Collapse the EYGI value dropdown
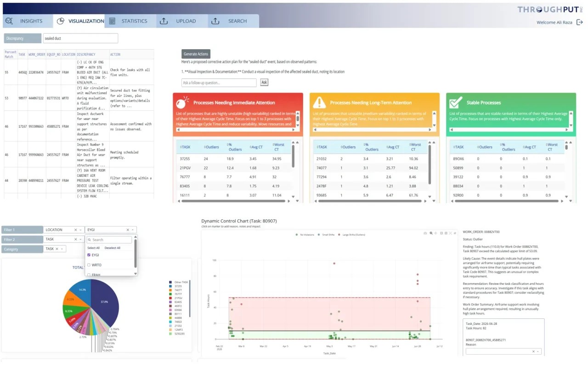 [133, 230]
